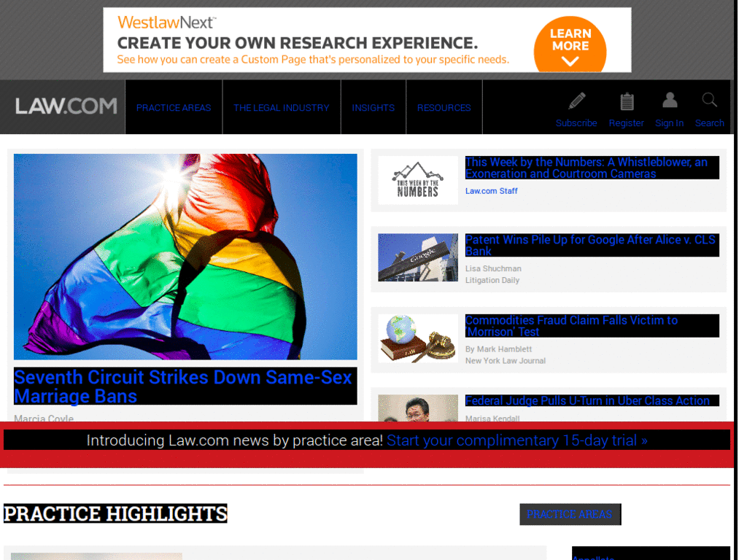Click the Litigation Daily source text

click(x=492, y=280)
